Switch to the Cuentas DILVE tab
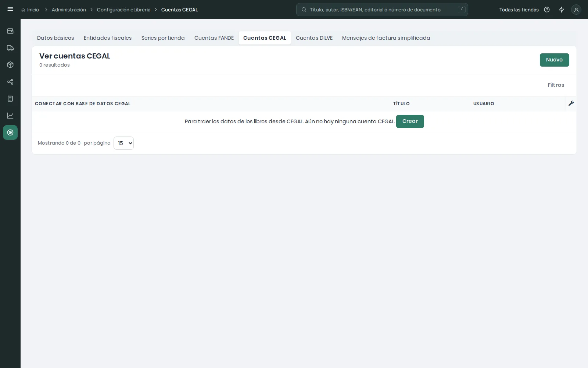 coord(314,38)
